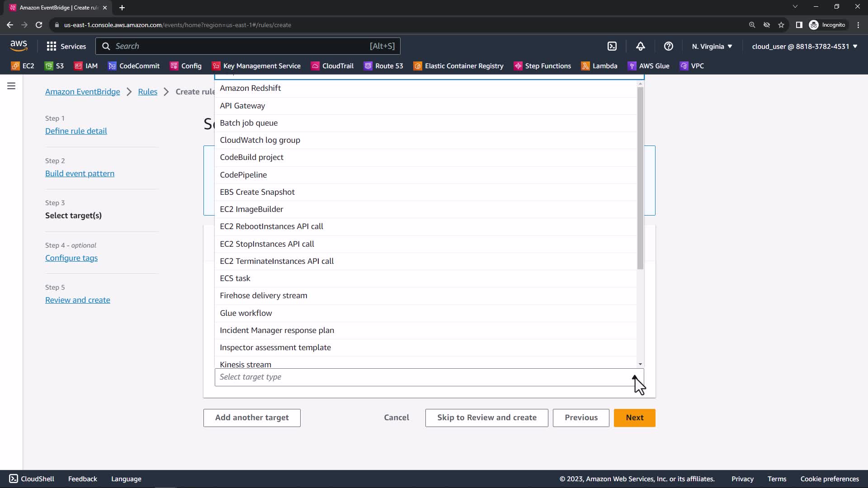This screenshot has width=868, height=488.
Task: Click the orange Next button
Action: click(634, 418)
